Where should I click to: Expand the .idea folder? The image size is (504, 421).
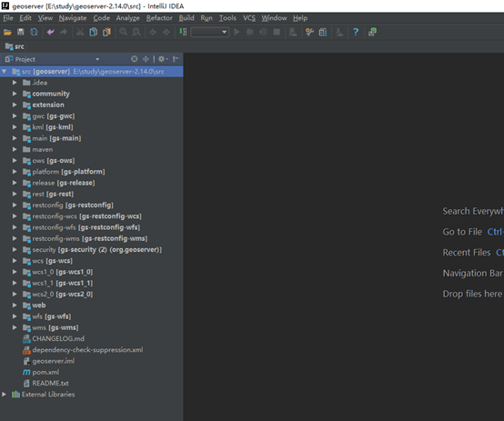point(15,83)
